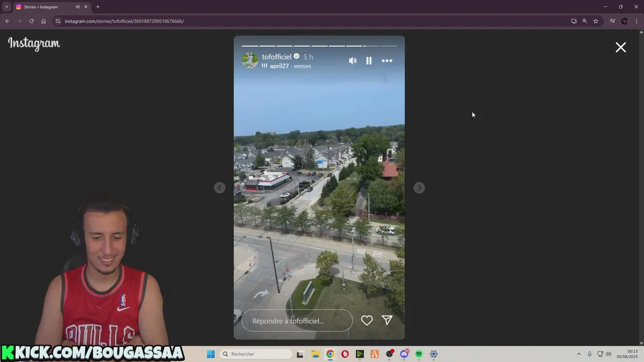
Task: Pause the playing story
Action: pyautogui.click(x=369, y=60)
